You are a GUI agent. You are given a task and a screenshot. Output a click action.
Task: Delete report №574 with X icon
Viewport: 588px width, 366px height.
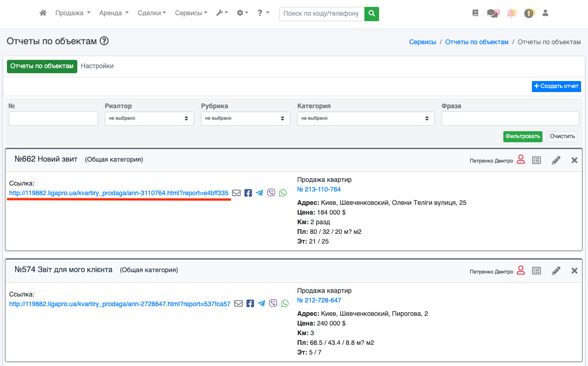click(574, 271)
